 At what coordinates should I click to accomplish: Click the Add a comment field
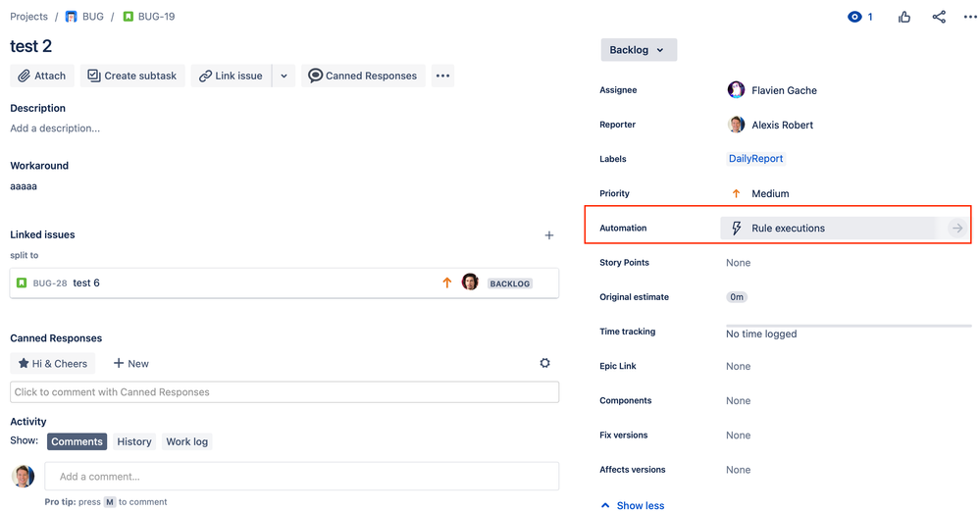302,476
